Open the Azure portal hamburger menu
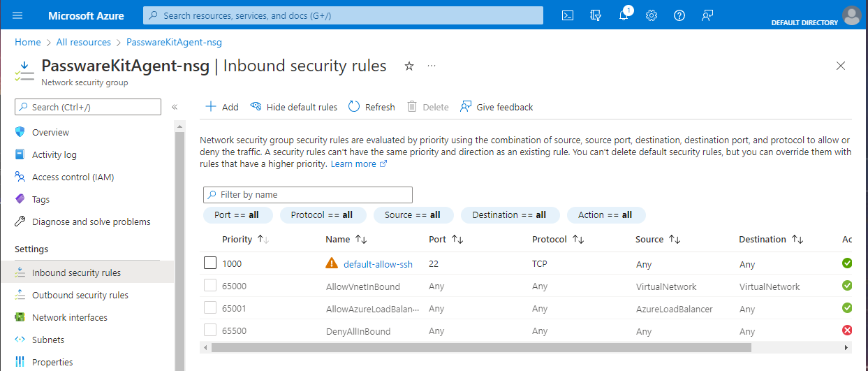Screen dimensions: 868x371 click(17, 15)
